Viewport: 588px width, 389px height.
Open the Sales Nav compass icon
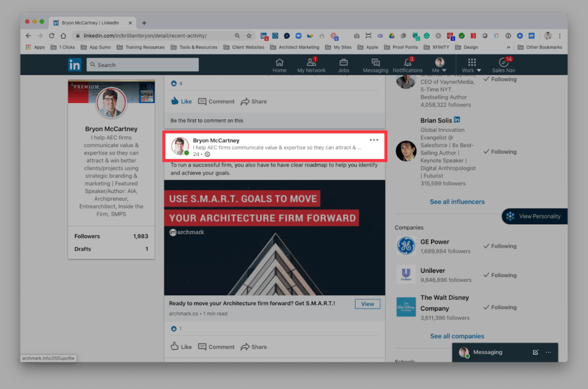coord(504,65)
